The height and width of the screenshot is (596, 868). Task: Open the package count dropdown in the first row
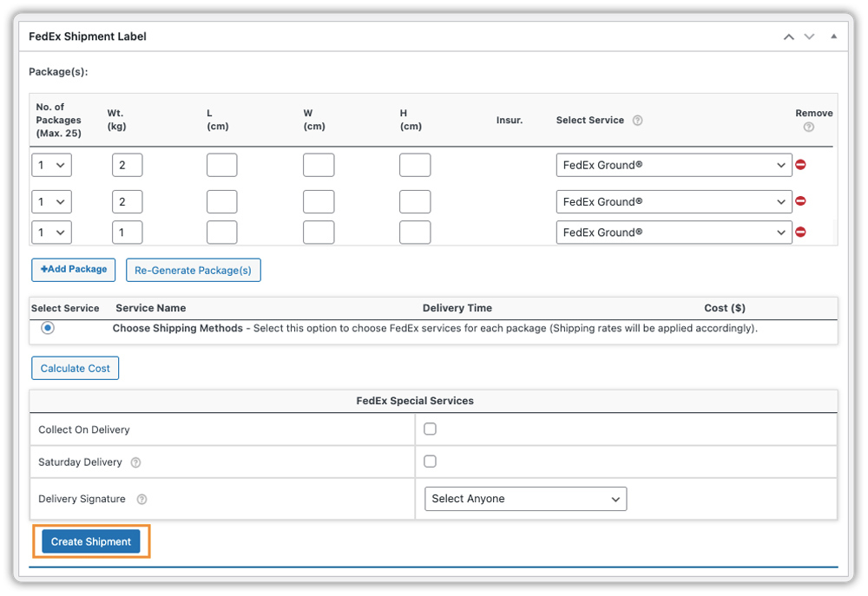click(51, 165)
